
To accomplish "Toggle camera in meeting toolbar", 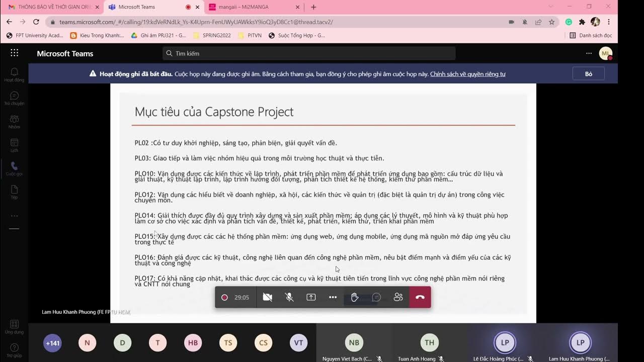I will pyautogui.click(x=268, y=297).
